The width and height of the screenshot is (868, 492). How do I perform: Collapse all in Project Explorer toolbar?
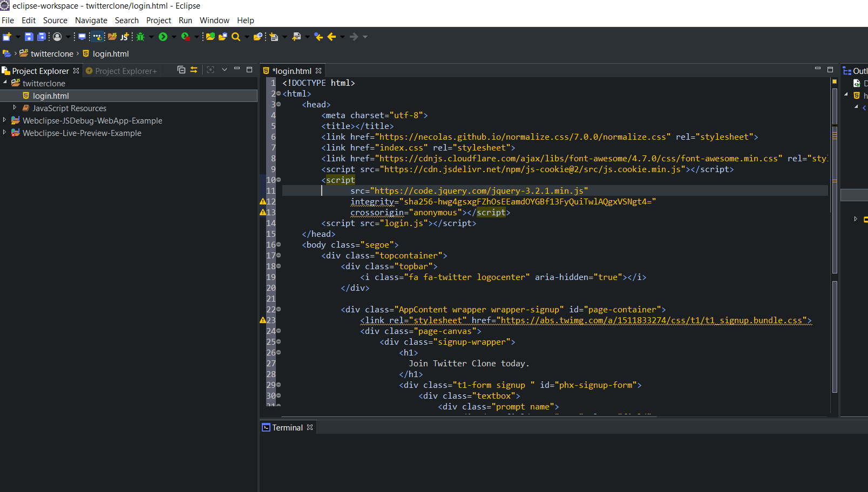pyautogui.click(x=181, y=70)
